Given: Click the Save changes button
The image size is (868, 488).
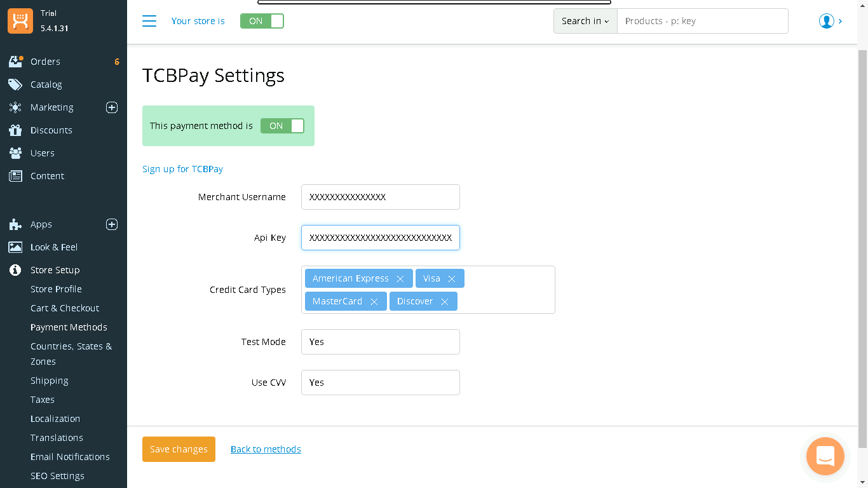Looking at the screenshot, I should pyautogui.click(x=179, y=449).
